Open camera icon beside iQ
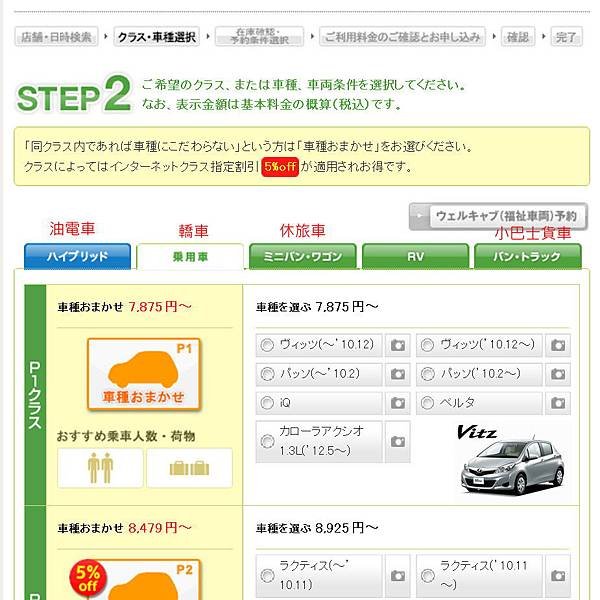 398,403
